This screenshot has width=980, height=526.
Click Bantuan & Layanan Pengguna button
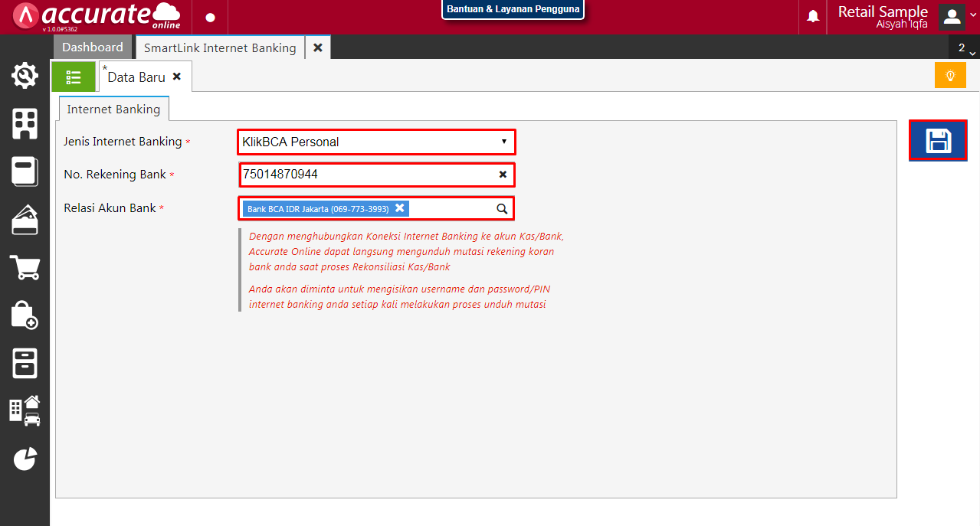pos(513,9)
